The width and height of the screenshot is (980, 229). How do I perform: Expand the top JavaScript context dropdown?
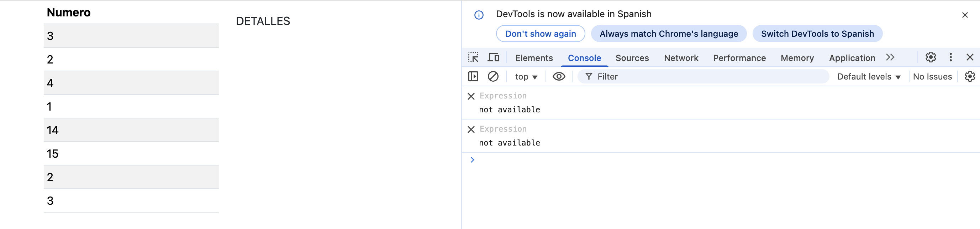pos(526,77)
